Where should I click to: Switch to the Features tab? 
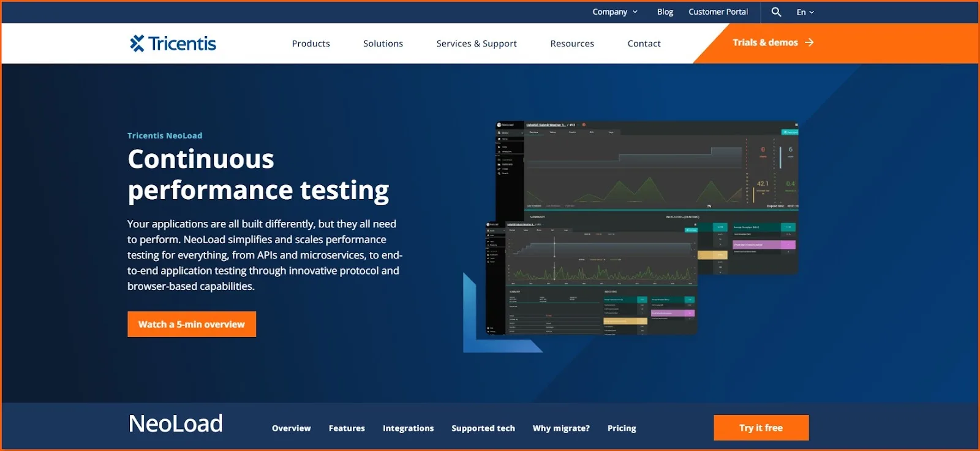point(347,428)
